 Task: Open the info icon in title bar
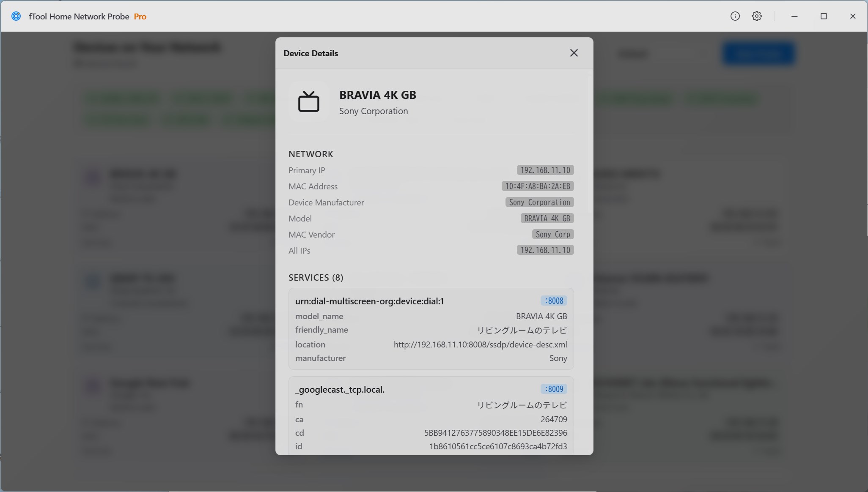pos(735,16)
